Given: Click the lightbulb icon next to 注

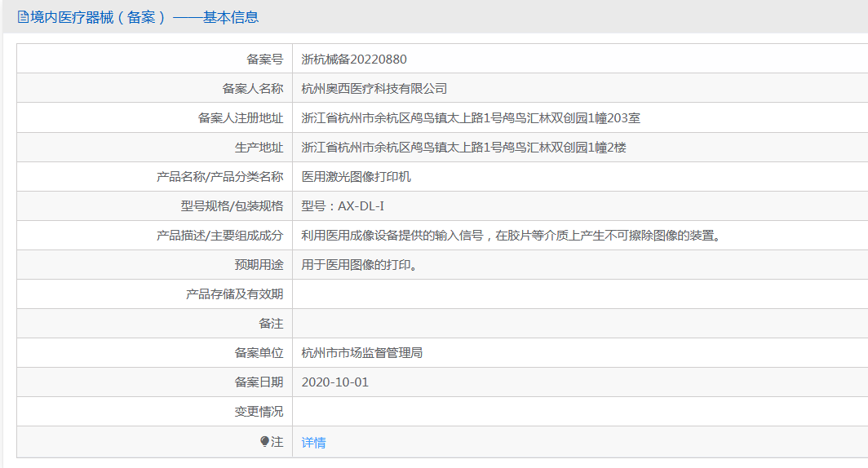Looking at the screenshot, I should [264, 441].
